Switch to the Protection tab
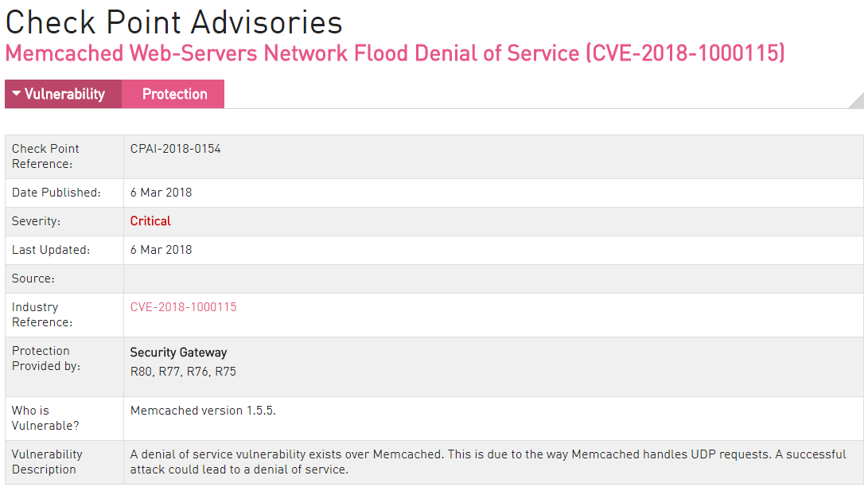 [173, 94]
